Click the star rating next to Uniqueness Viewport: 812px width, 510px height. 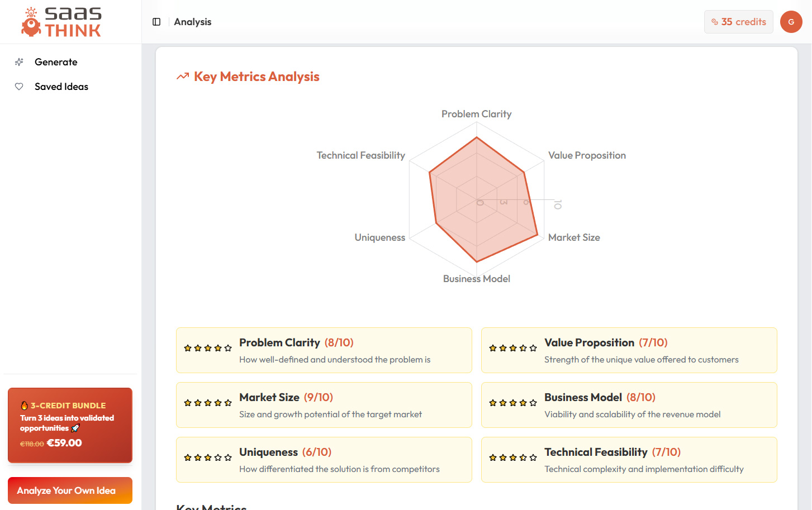coord(208,457)
